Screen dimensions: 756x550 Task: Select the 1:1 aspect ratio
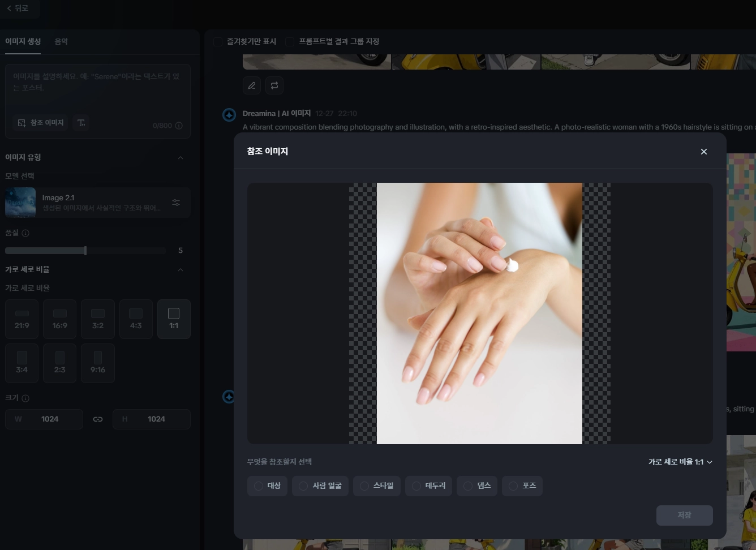tap(174, 319)
